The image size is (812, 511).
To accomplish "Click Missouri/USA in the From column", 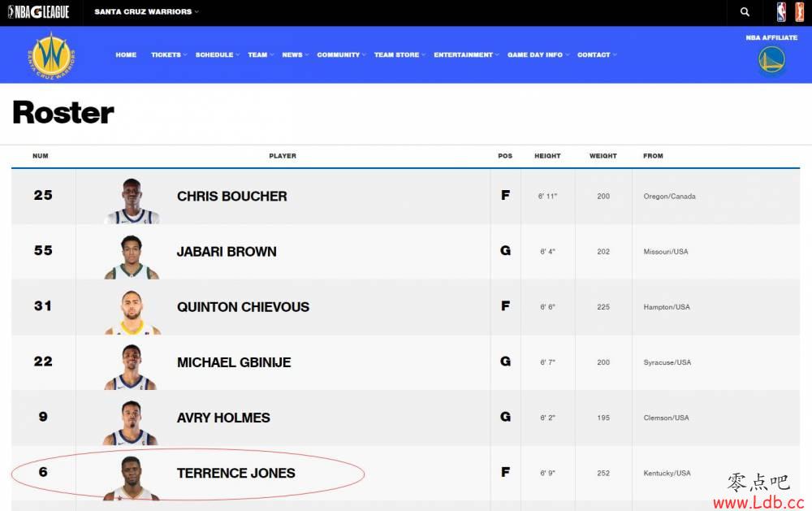I will (x=666, y=252).
